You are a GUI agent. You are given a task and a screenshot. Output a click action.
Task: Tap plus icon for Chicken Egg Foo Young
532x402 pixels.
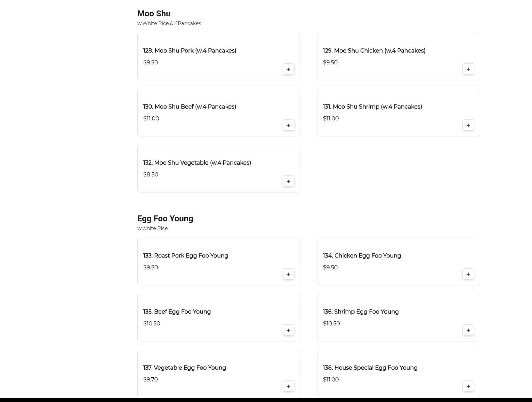click(468, 274)
